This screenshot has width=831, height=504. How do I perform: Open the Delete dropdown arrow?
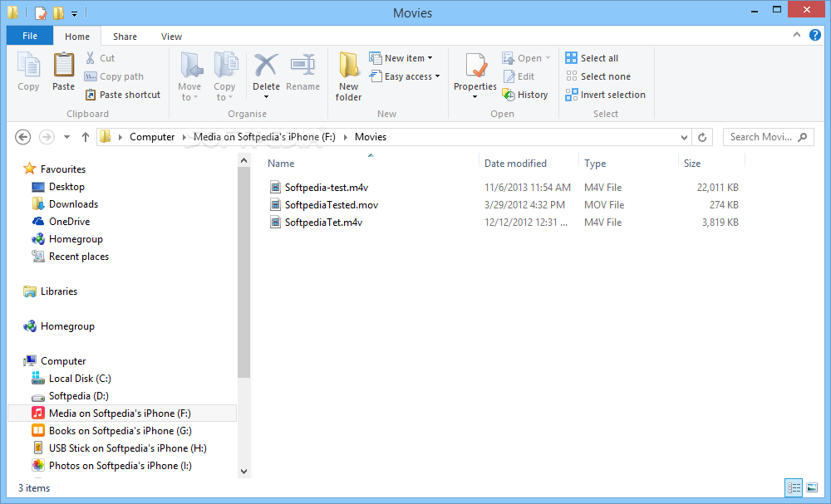coord(266,97)
